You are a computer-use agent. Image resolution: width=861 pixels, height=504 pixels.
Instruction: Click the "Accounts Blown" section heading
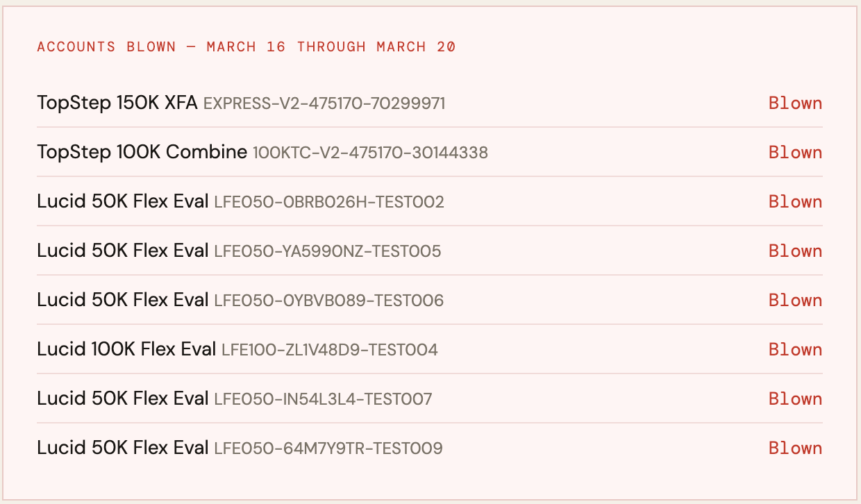246,47
